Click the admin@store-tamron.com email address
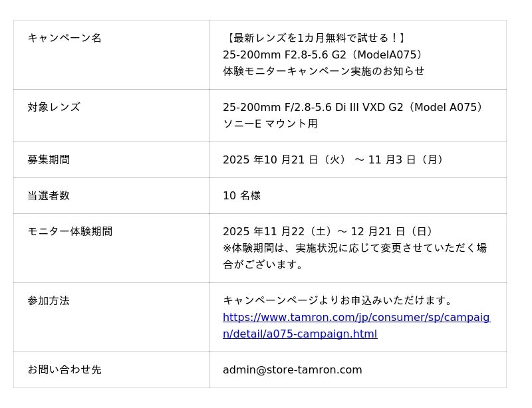The image size is (532, 408). click(292, 370)
